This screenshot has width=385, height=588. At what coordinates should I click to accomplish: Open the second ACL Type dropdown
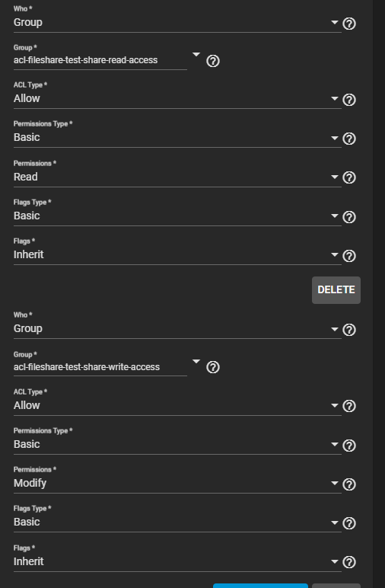(x=177, y=405)
